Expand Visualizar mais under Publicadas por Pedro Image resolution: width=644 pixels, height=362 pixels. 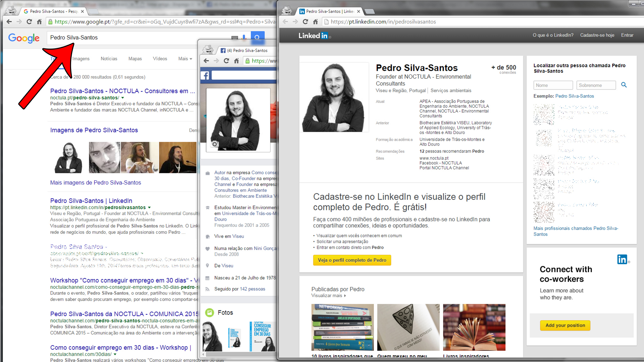point(328,296)
